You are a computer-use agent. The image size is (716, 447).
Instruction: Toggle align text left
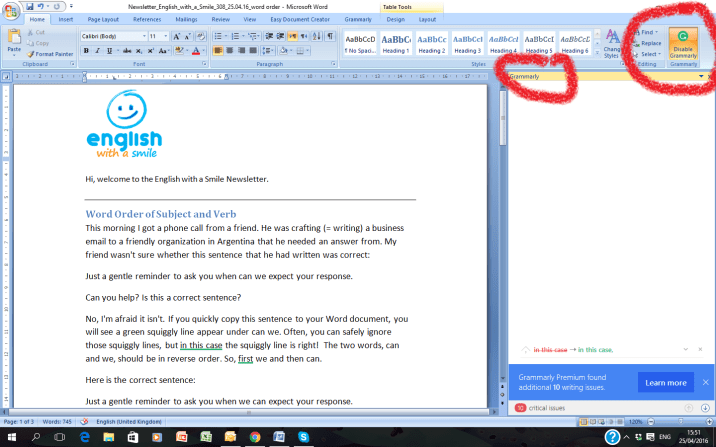218,51
